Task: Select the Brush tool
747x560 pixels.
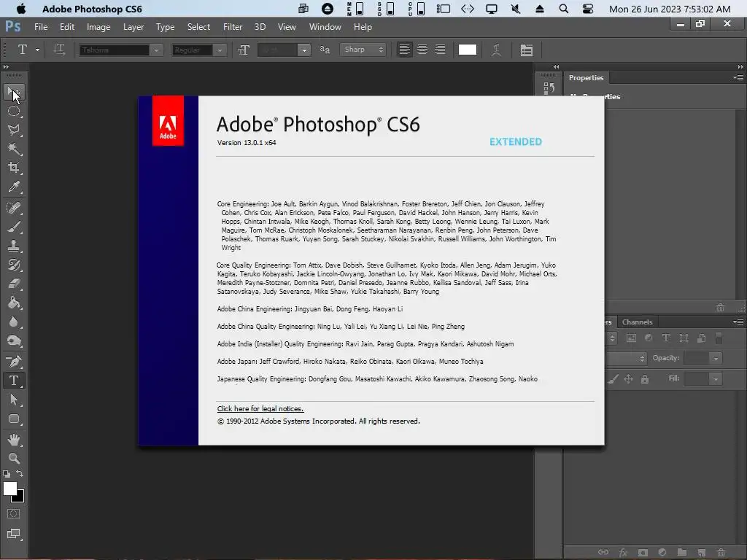Action: coord(14,227)
